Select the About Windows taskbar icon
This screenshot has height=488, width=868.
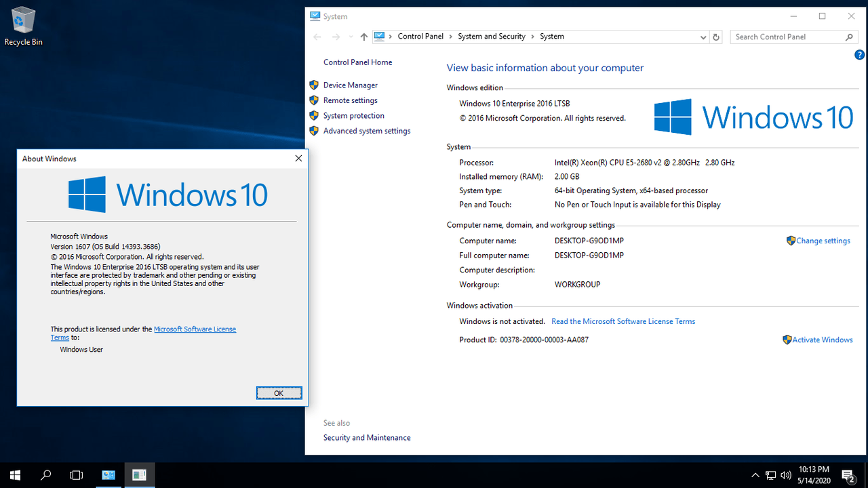(x=140, y=475)
